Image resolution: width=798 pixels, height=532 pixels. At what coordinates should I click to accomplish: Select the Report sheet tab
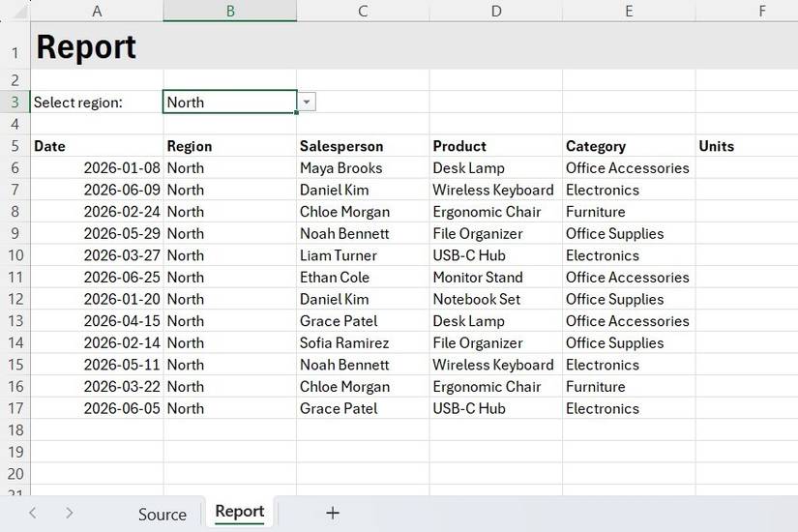(240, 512)
